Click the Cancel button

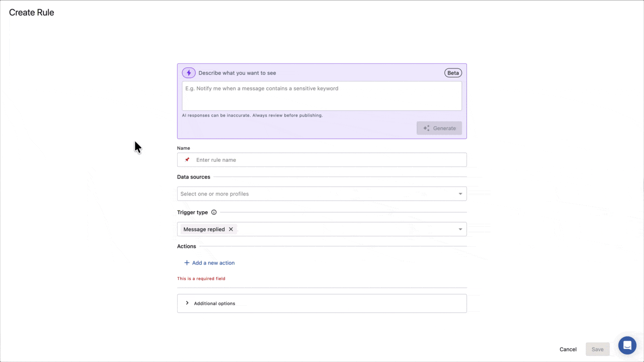[x=568, y=349]
